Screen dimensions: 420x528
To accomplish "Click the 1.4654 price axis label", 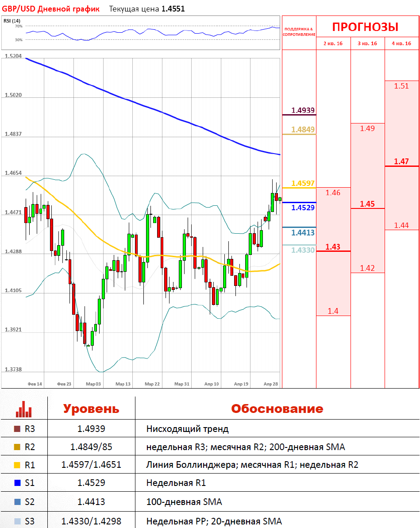I will tap(13, 173).
